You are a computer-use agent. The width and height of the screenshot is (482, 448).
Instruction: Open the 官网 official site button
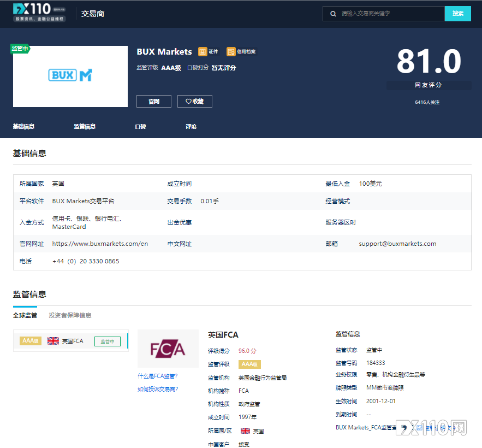[154, 101]
